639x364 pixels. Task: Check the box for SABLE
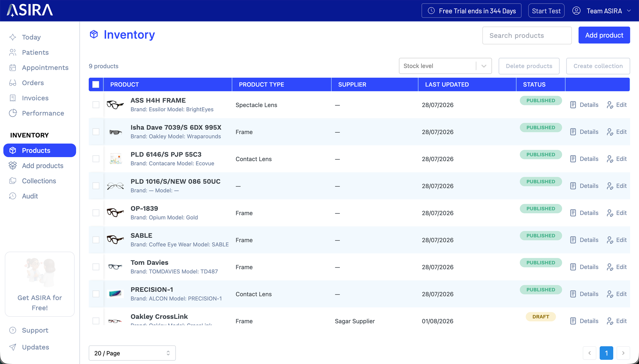coord(96,240)
